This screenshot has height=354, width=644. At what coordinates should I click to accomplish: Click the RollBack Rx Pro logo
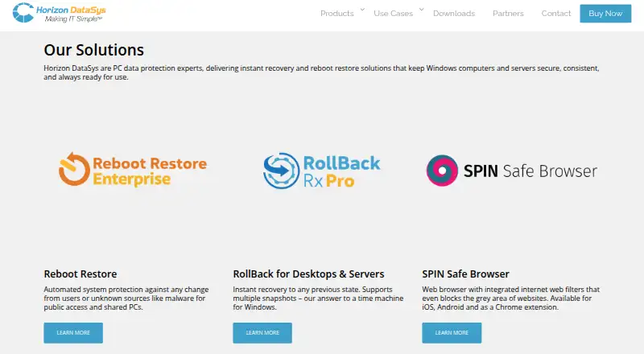[321, 171]
